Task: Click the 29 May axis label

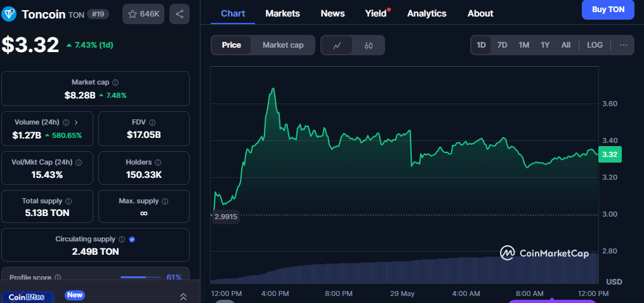Action: click(402, 293)
